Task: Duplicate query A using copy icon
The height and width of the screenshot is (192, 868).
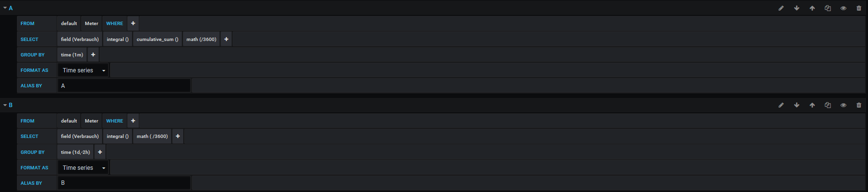Action: point(827,8)
